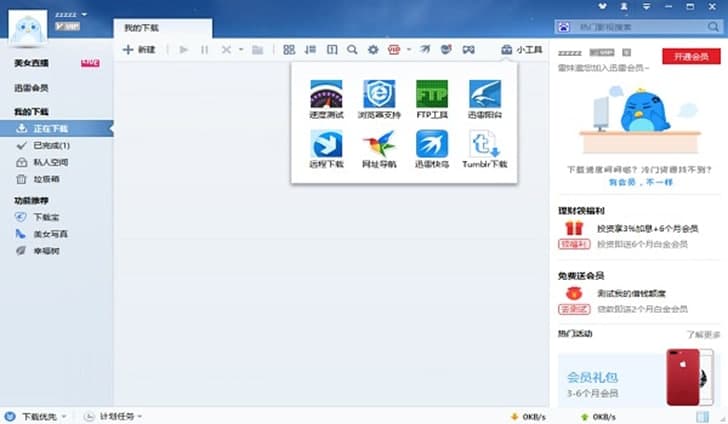This screenshot has width=728, height=424.
Task: Open the download folder toolbar icon
Action: (x=257, y=49)
